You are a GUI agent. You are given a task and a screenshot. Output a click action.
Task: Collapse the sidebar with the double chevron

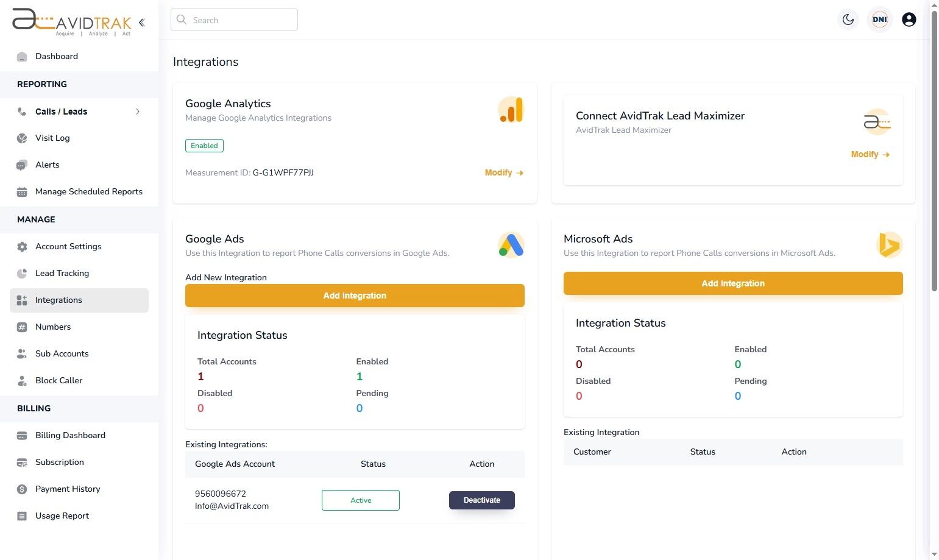tap(141, 23)
